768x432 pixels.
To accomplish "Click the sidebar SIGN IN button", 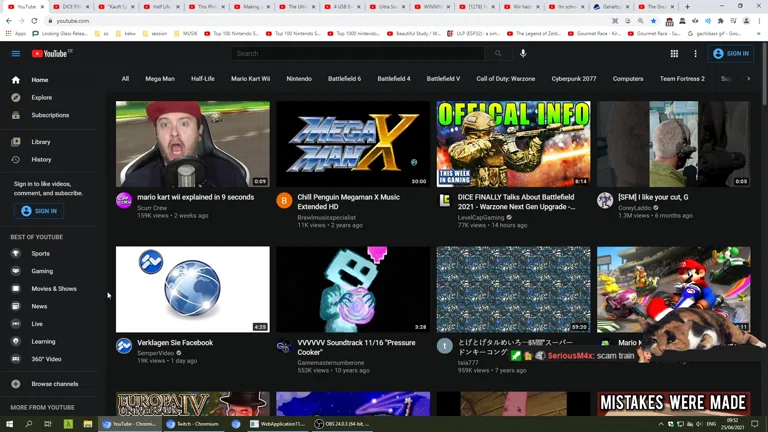I will click(40, 211).
